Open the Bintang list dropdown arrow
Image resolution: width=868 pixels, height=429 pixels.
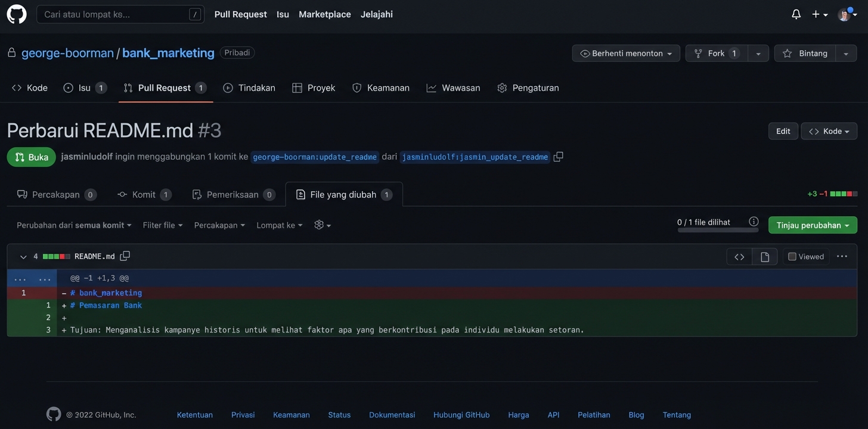(x=847, y=53)
